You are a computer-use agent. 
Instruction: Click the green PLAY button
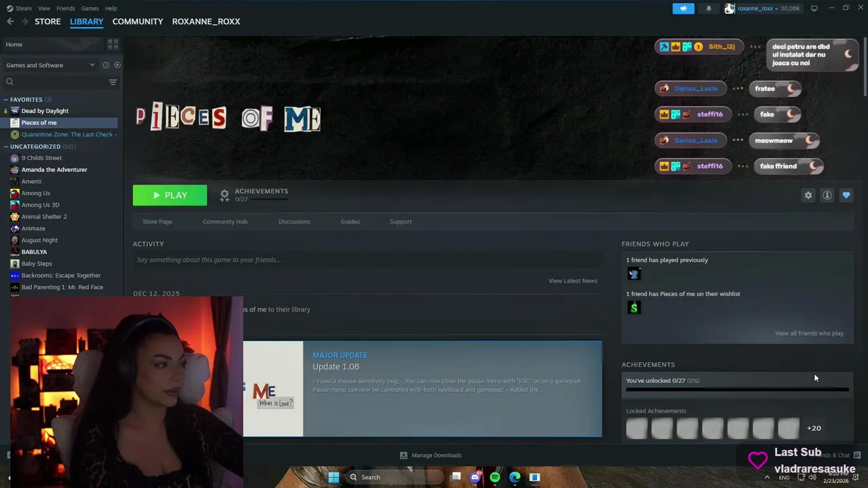click(x=170, y=195)
